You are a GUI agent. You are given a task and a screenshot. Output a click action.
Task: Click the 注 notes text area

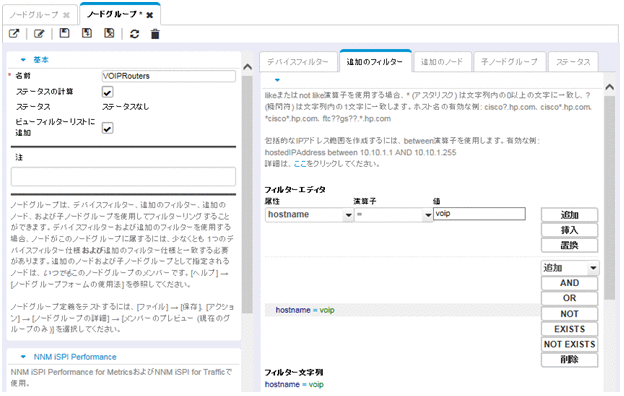click(x=123, y=177)
